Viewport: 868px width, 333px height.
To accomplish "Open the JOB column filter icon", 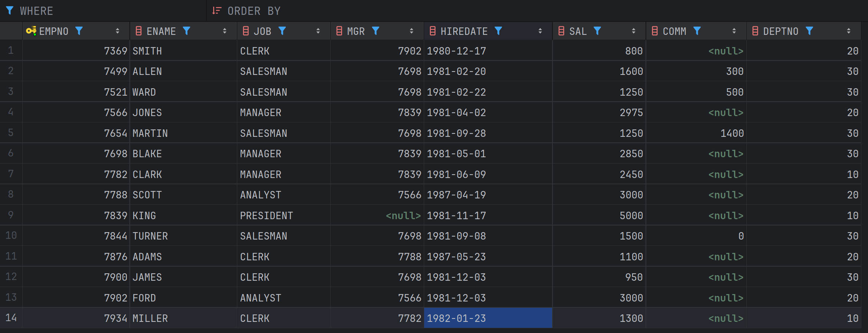I will click(282, 31).
